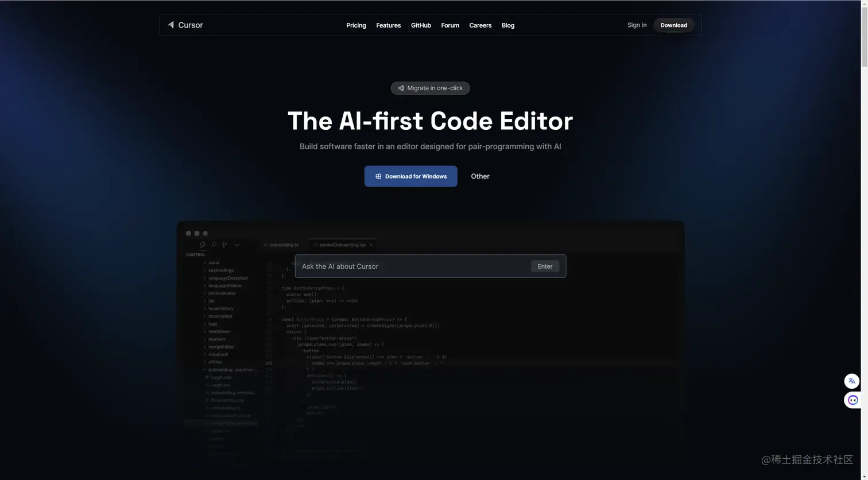Open the floating translate widget
868x480 pixels.
(852, 381)
